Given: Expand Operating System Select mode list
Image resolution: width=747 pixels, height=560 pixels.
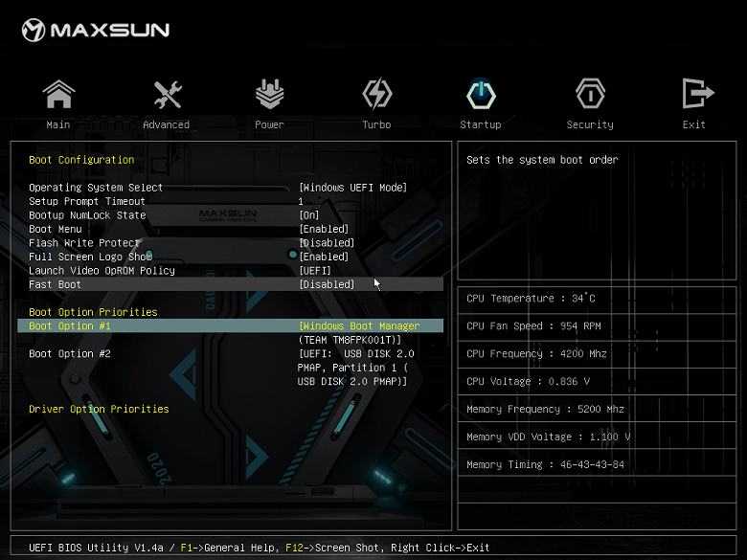Looking at the screenshot, I should 352,188.
